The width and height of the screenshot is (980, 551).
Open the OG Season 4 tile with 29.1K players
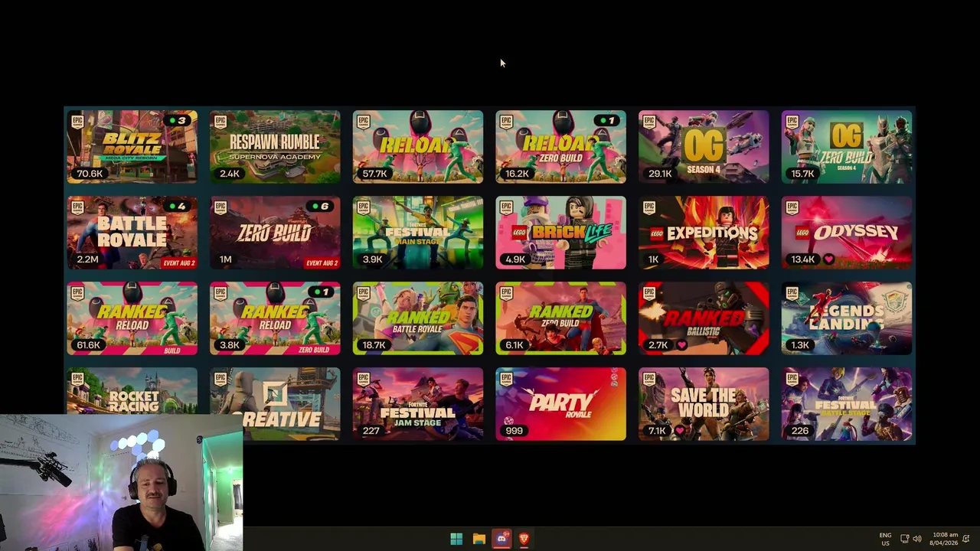[704, 147]
